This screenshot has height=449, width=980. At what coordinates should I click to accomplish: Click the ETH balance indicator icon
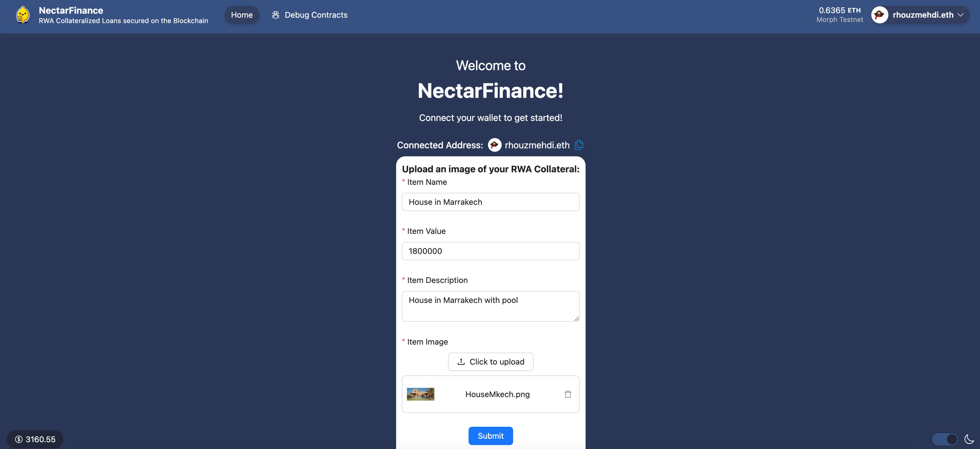click(x=840, y=14)
